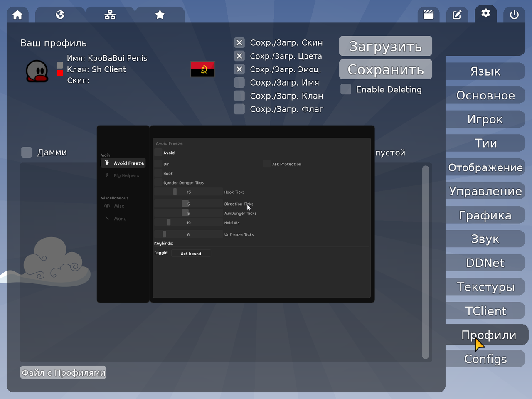532x399 pixels.
Task: Toggle the Enable Deleting checkbox
Action: (346, 89)
